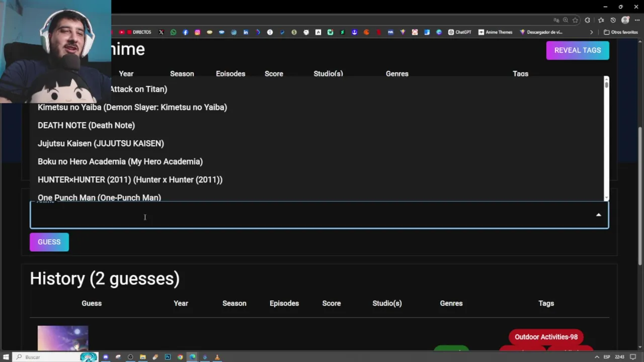Screen dimensions: 644x362
Task: Click the GUESS button
Action: point(49,242)
